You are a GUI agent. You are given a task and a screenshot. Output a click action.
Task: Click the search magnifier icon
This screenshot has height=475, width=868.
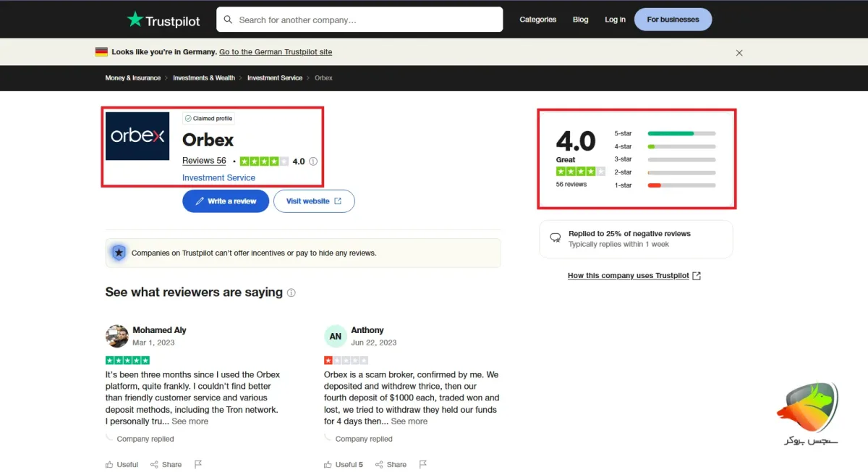(x=229, y=20)
